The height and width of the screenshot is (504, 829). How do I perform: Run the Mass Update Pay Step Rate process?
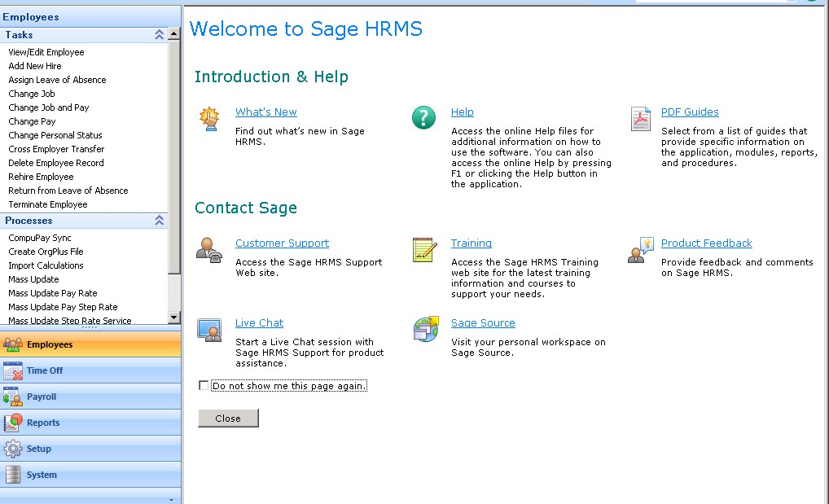click(63, 307)
